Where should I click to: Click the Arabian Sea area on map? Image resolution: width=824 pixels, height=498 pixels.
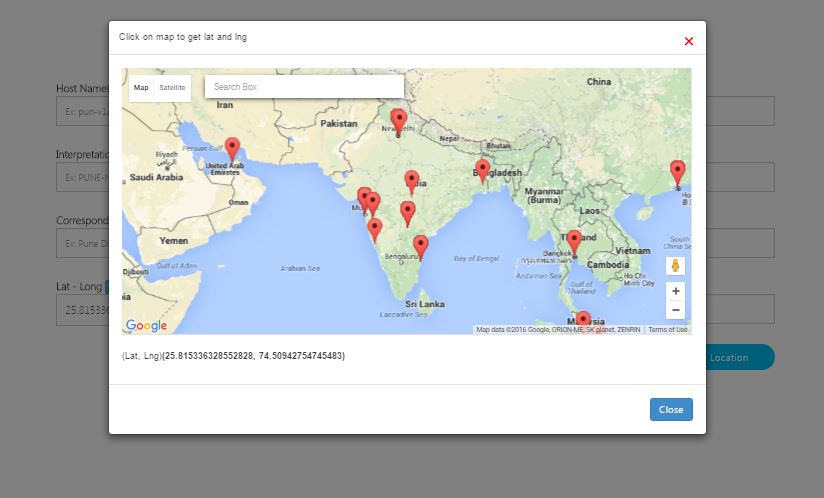pos(300,268)
